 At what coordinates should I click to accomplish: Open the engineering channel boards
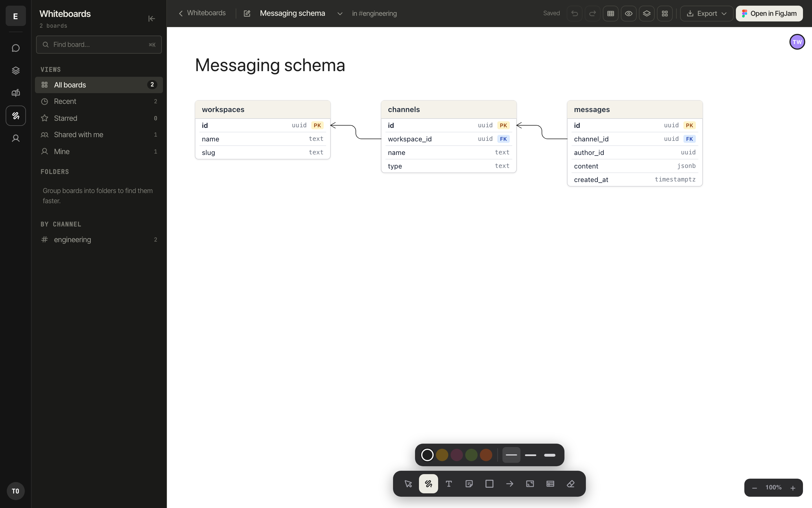coord(99,240)
